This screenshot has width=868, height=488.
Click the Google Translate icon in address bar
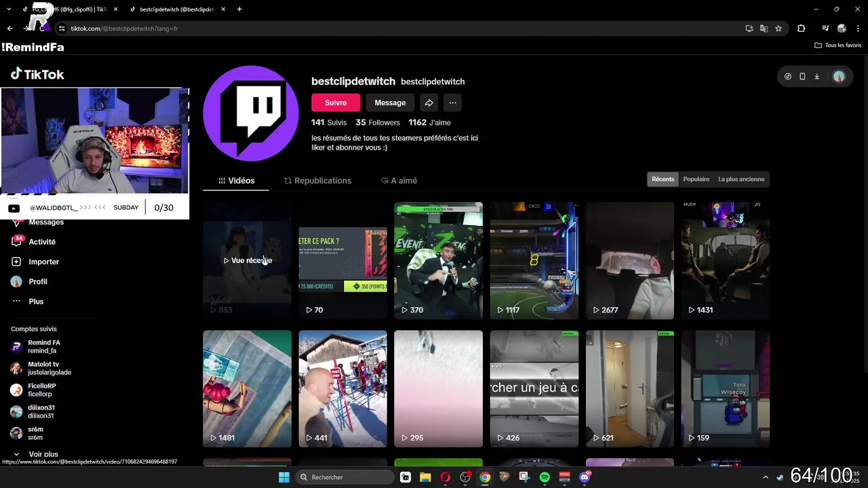[x=764, y=28]
